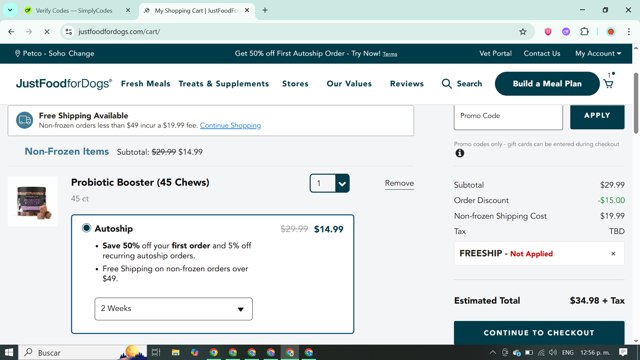Click the volume icon in system tray
This screenshot has width=640, height=360.
tap(553, 352)
